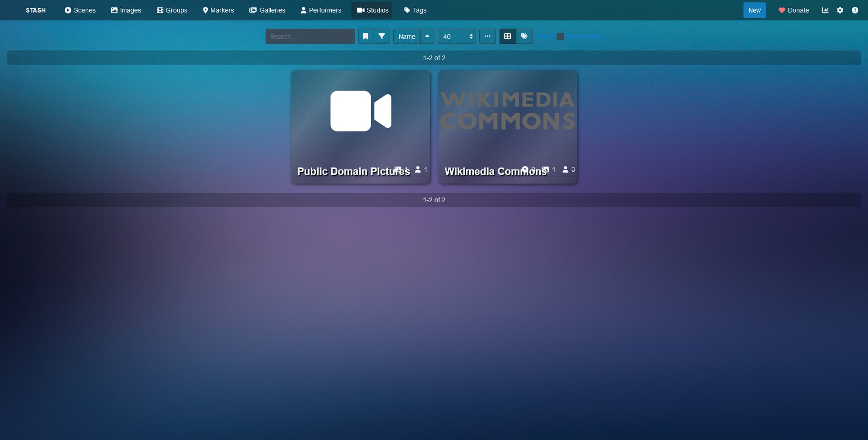This screenshot has height=440, width=868.
Task: View Public Domain Pictures images count
Action: click(x=401, y=170)
